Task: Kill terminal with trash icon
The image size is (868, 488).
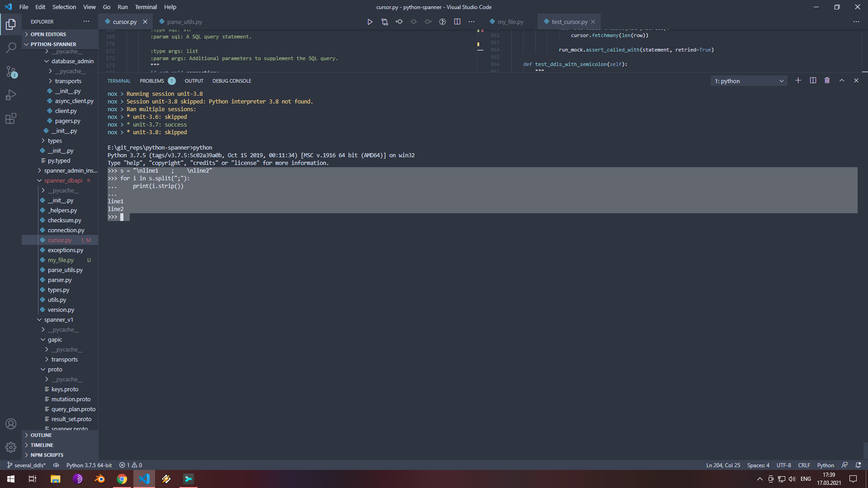Action: (x=827, y=80)
